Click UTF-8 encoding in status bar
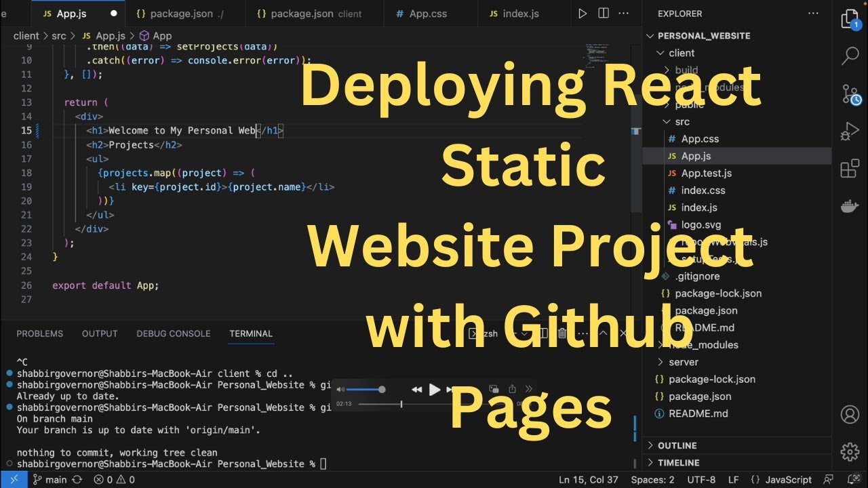 (x=701, y=479)
